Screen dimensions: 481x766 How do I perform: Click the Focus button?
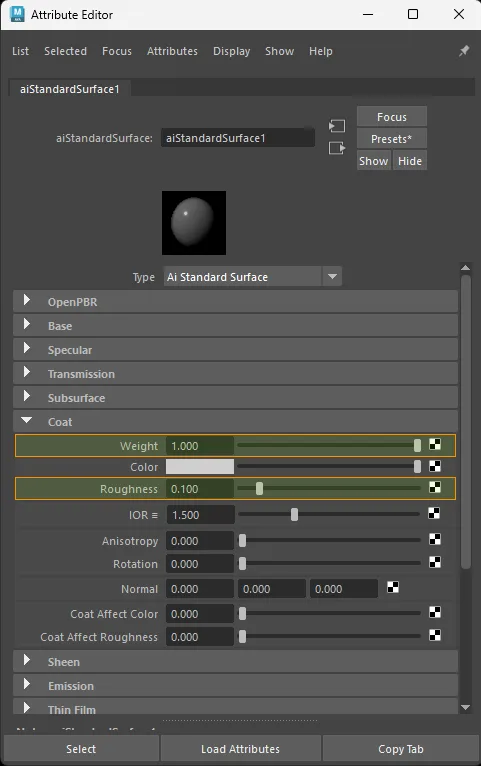(392, 117)
